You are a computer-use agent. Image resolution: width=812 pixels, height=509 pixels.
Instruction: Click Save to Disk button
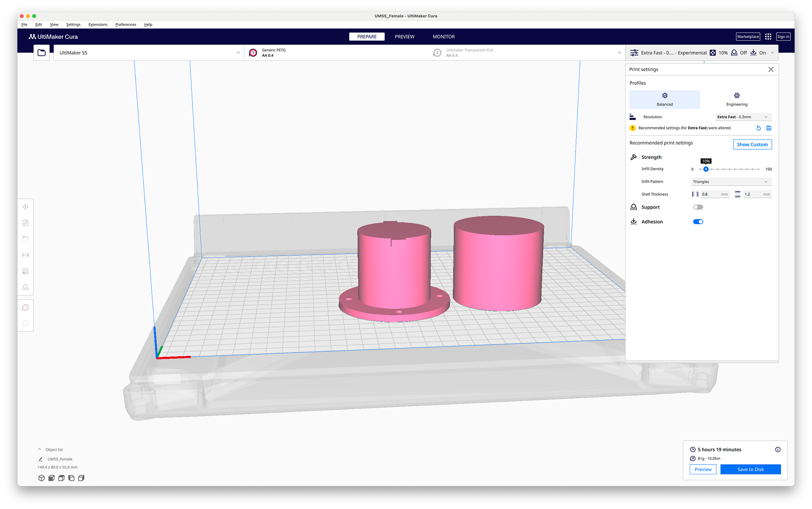751,469
